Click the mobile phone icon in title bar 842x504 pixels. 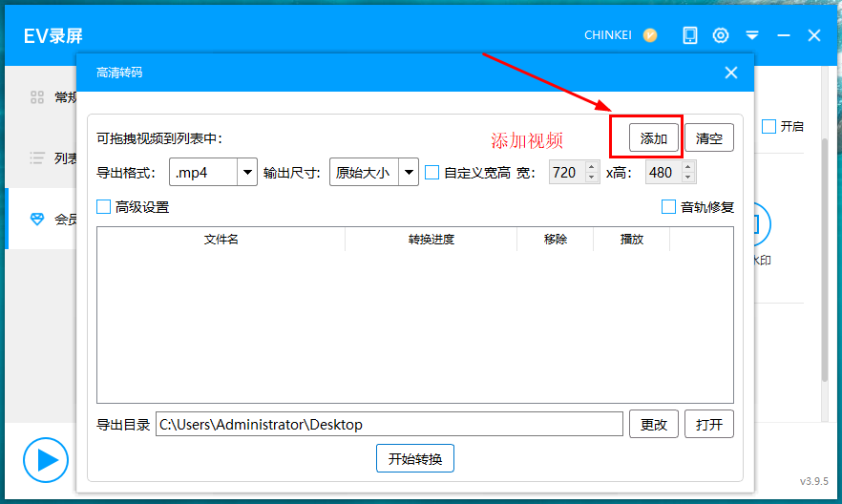(x=690, y=35)
